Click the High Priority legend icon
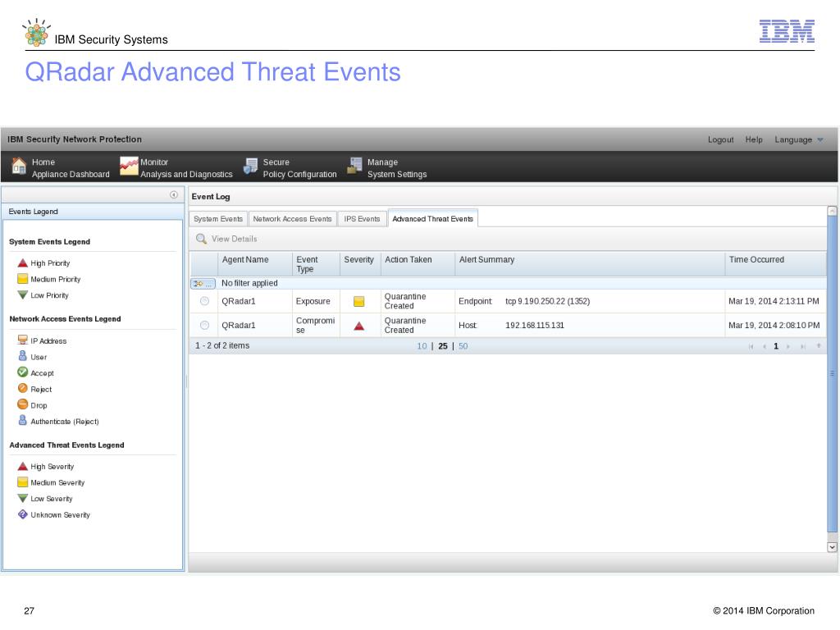 [x=22, y=263]
